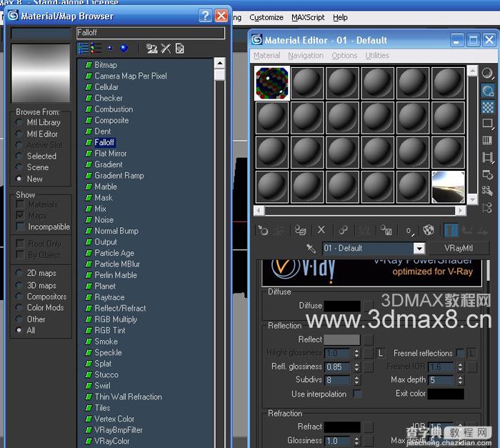This screenshot has width=500, height=448.
Task: Click the Diffuse map slot button
Action: click(369, 306)
